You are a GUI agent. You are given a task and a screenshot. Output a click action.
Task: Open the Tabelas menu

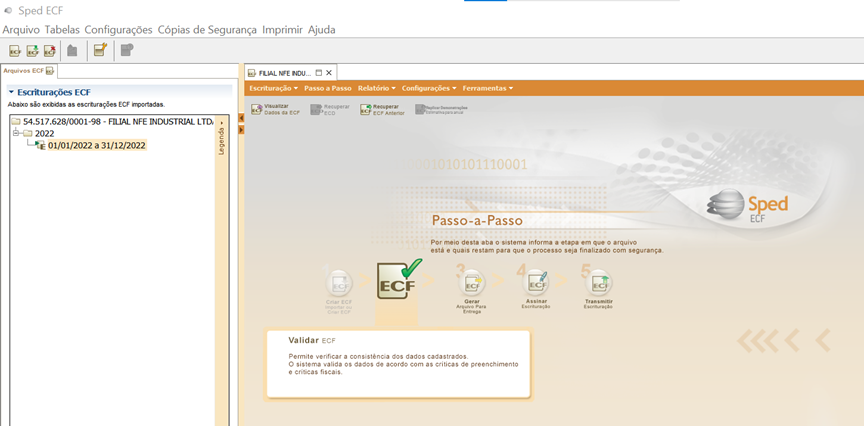pyautogui.click(x=62, y=30)
